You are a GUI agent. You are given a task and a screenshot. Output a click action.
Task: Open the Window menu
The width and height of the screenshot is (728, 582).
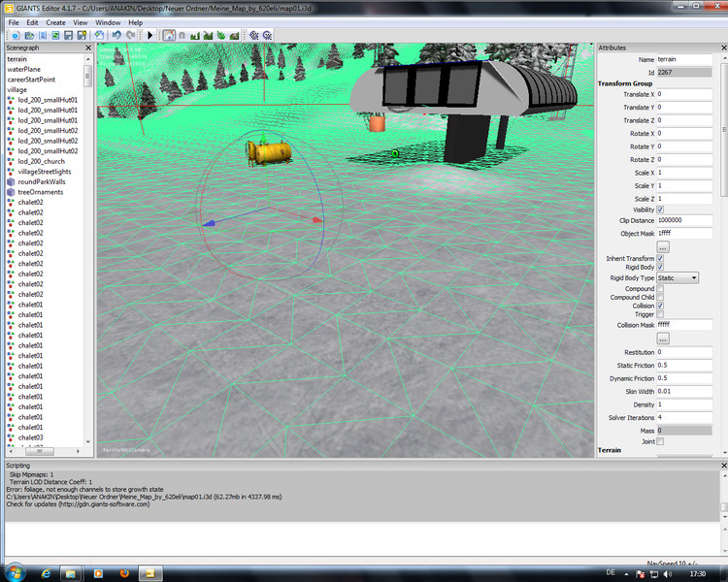(x=108, y=22)
